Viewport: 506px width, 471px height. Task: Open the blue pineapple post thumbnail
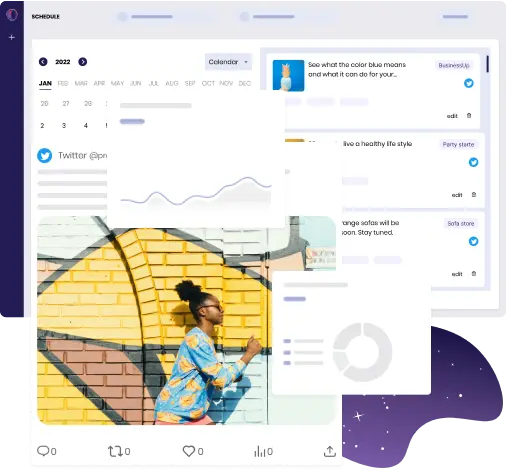click(288, 75)
